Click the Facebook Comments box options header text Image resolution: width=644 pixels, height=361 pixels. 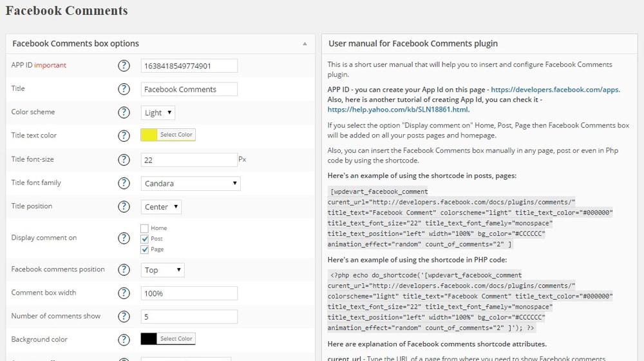[75, 44]
